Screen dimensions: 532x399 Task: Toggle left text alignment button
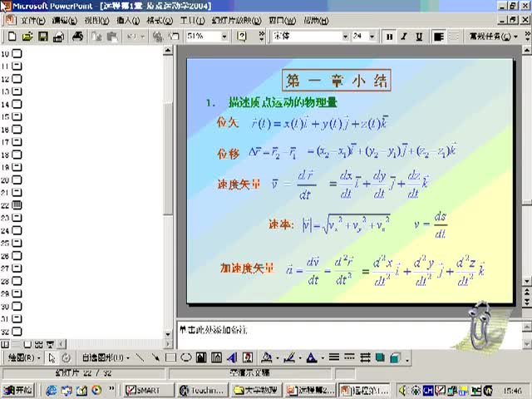click(439, 37)
